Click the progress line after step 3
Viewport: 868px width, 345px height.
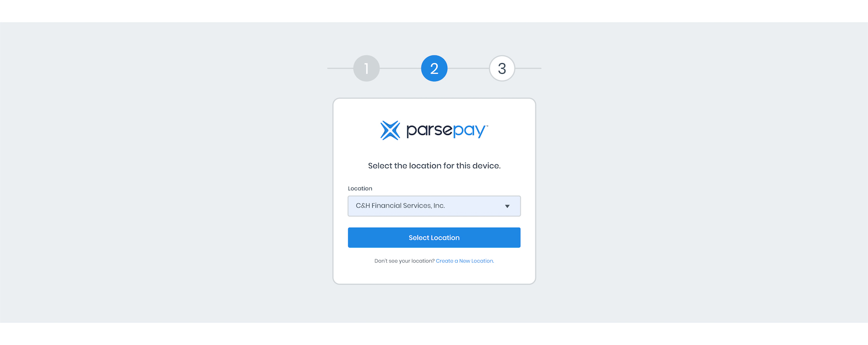click(x=529, y=68)
